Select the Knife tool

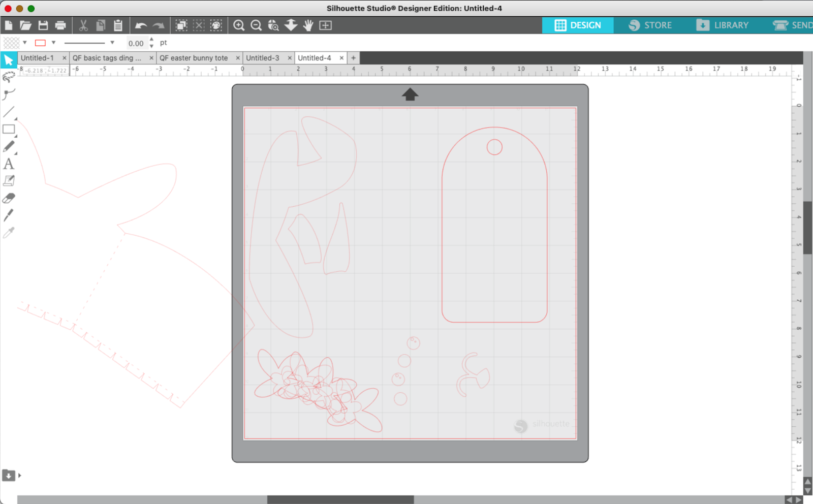9,215
